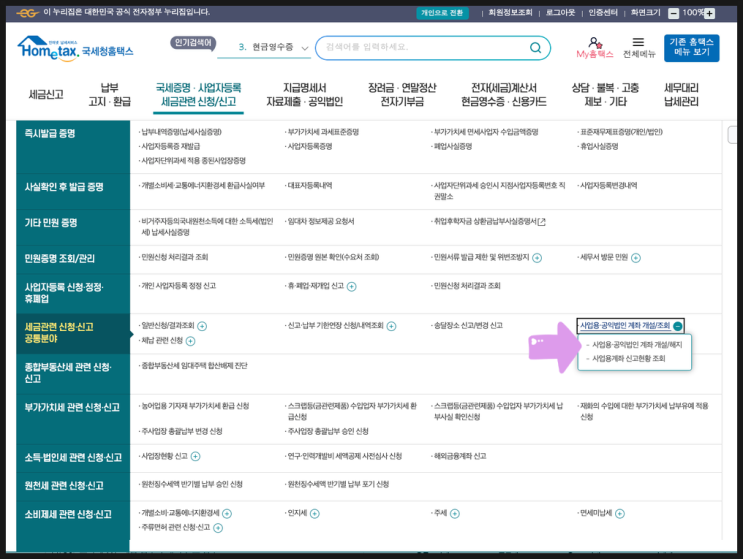Open 송달장소 신고/변경 신고 link
The height and width of the screenshot is (559, 743).
468,325
